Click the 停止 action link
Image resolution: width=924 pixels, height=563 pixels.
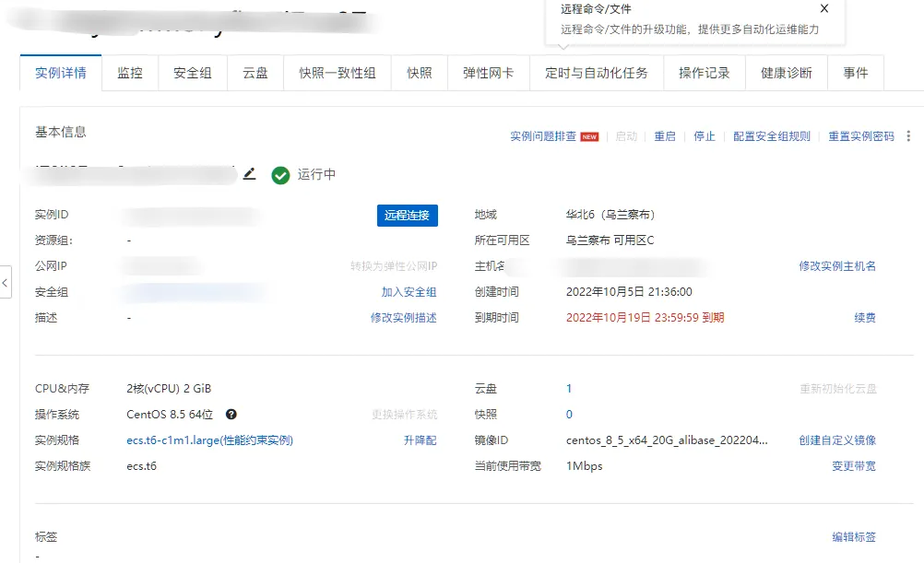(x=705, y=136)
